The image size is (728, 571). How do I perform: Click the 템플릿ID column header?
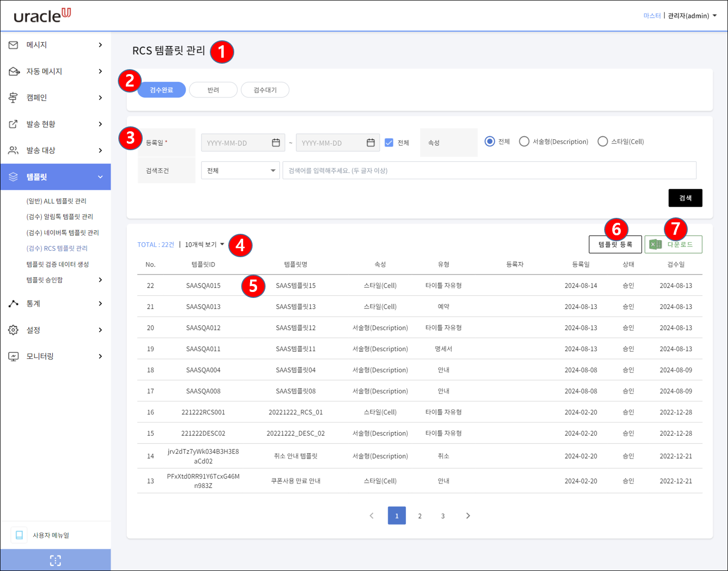[203, 264]
